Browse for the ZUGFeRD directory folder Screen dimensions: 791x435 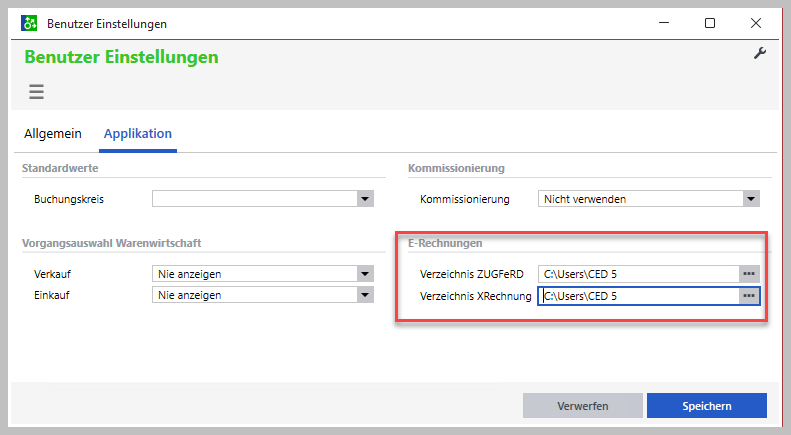[749, 273]
